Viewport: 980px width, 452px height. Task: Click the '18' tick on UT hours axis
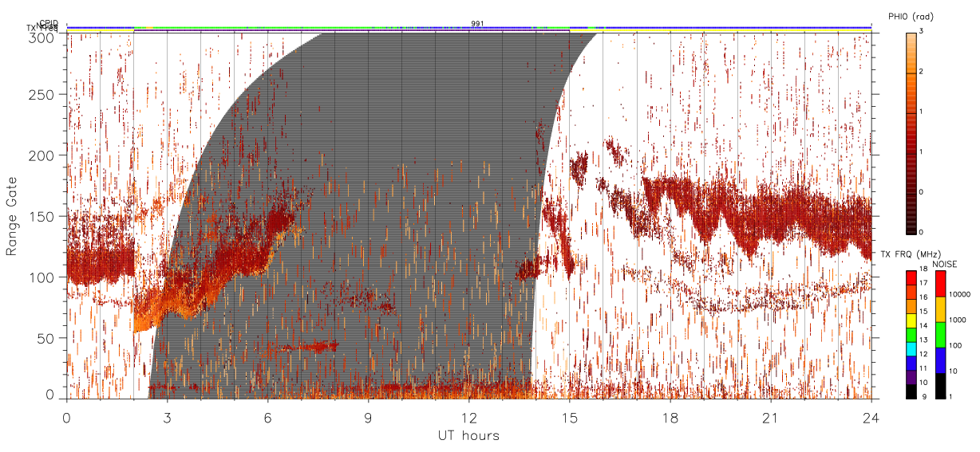tap(670, 417)
